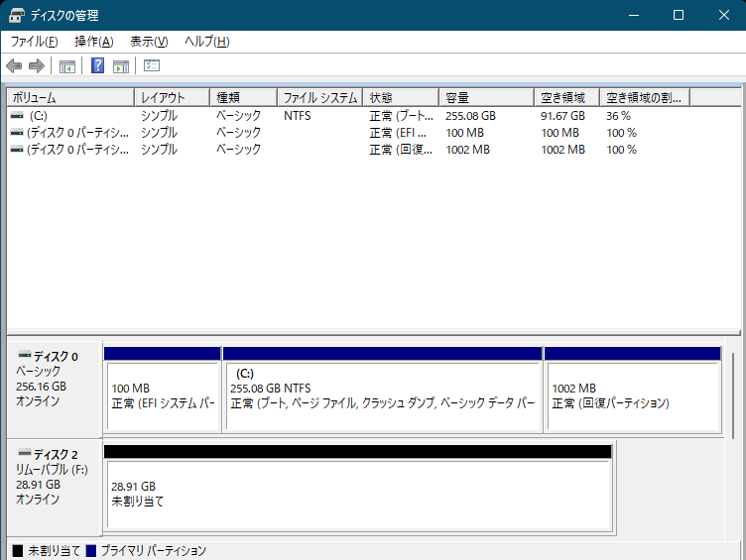Open the 表示(V) menu
The image size is (746, 560).
click(x=149, y=42)
